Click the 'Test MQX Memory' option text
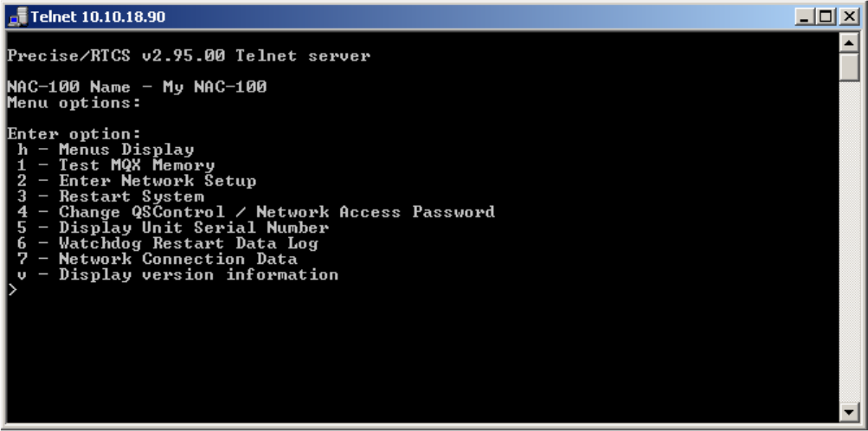The image size is (868, 431). (136, 165)
